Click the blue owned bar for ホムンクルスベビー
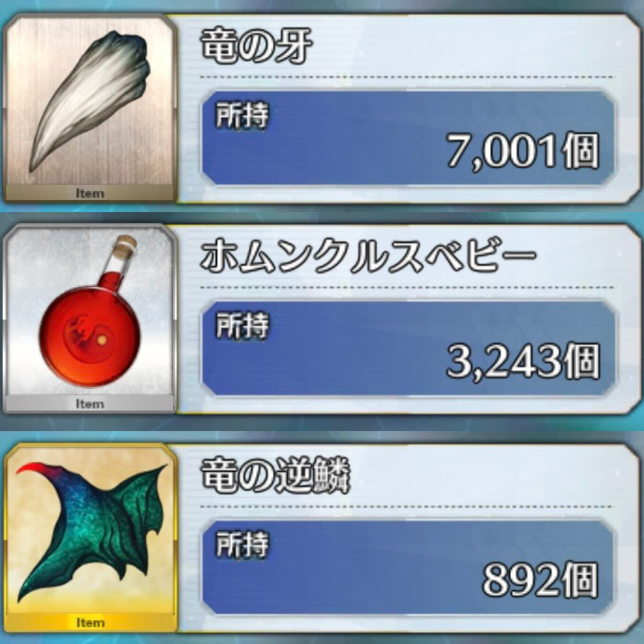The height and width of the screenshot is (644, 644). (408, 349)
